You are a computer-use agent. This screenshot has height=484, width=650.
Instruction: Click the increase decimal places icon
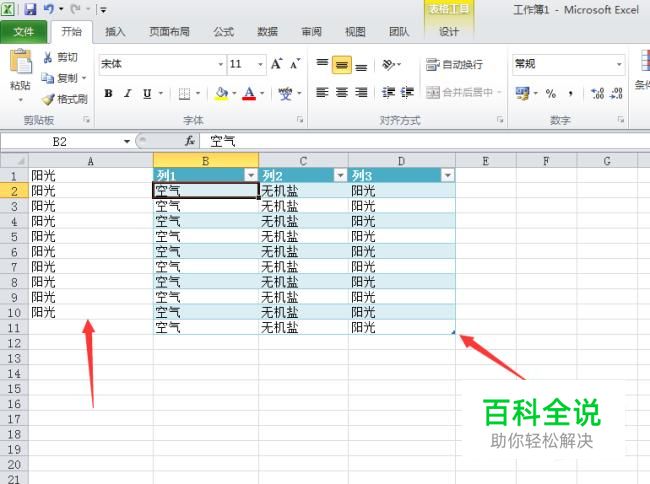point(597,94)
